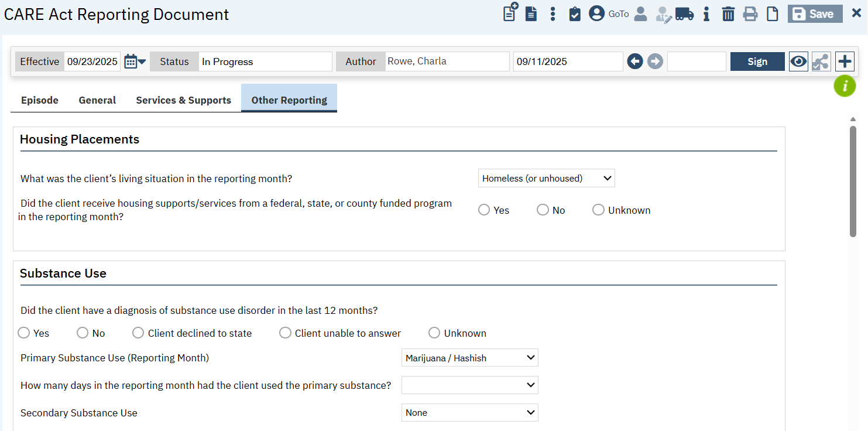
Task: Open the living situation dropdown
Action: pyautogui.click(x=546, y=179)
